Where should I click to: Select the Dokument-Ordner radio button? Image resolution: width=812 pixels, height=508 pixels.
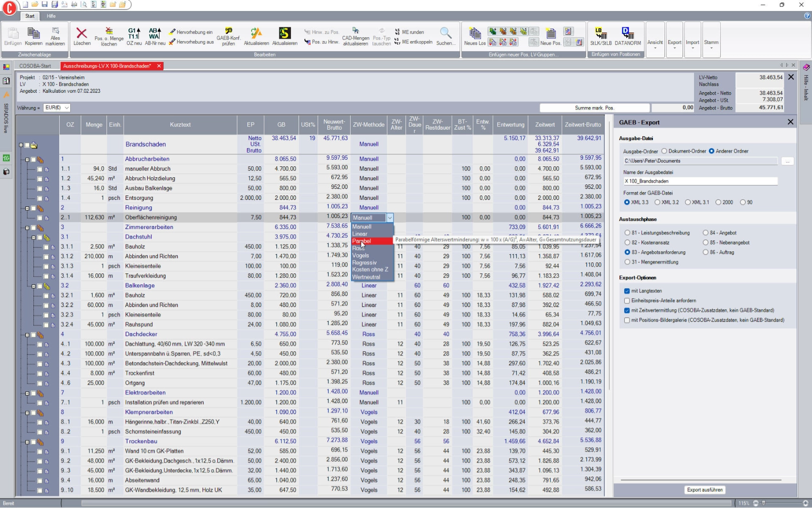[664, 151]
